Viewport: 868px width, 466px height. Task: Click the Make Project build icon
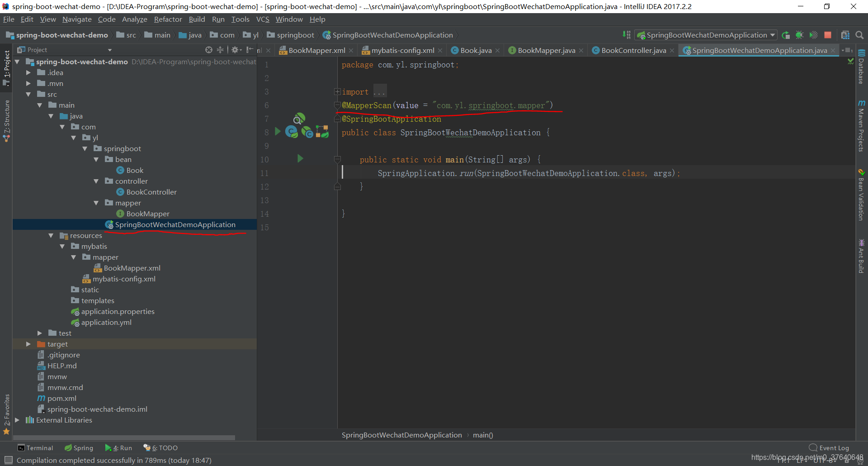[x=626, y=35]
